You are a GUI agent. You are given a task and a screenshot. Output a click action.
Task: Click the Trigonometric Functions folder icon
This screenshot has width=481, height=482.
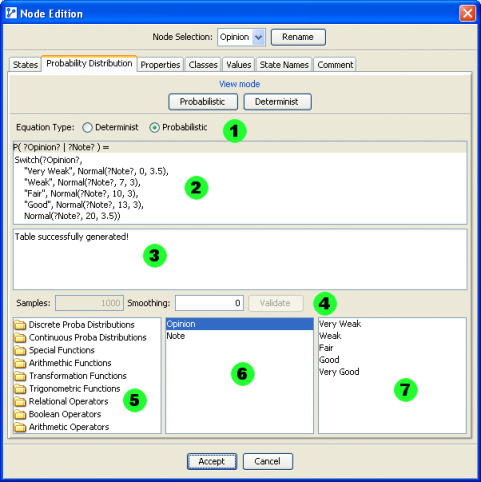pos(20,389)
